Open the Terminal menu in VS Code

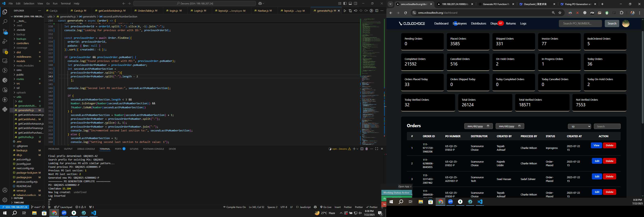(x=65, y=3)
